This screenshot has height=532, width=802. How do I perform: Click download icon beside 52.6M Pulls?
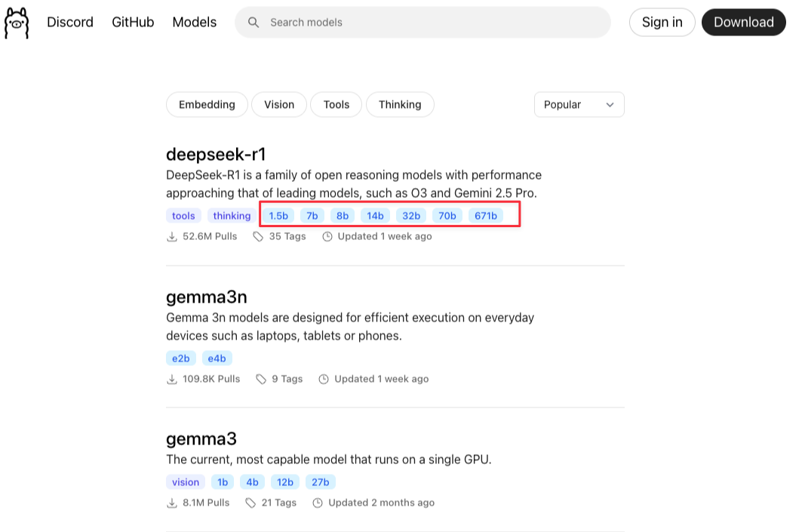tap(172, 237)
